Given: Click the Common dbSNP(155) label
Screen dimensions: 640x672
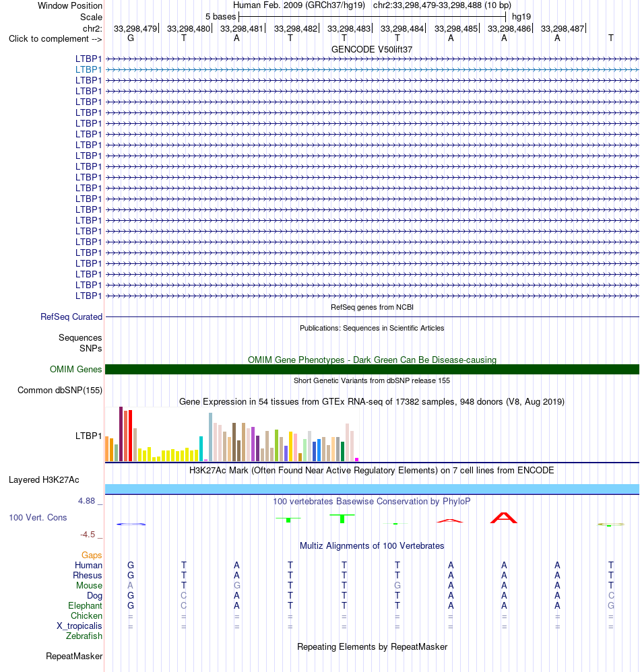Looking at the screenshot, I should (x=59, y=390).
